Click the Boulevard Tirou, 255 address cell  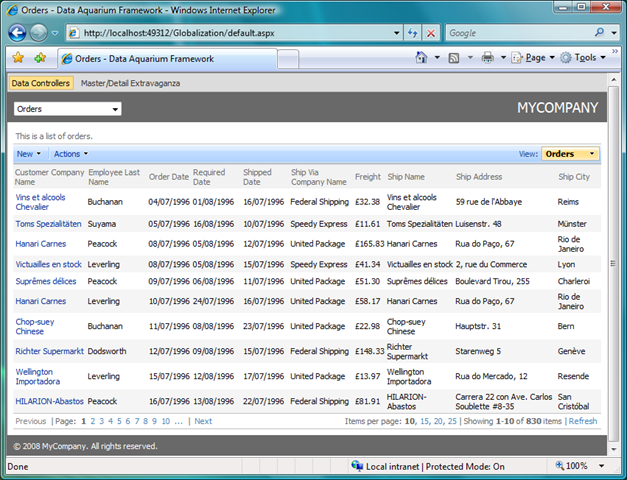[492, 281]
